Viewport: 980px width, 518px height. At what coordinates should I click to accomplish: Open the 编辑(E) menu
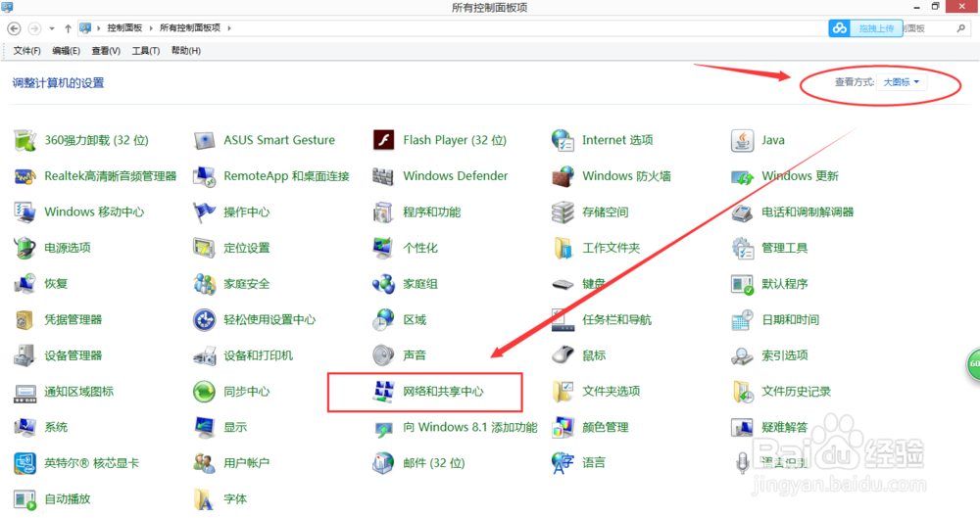coord(66,51)
